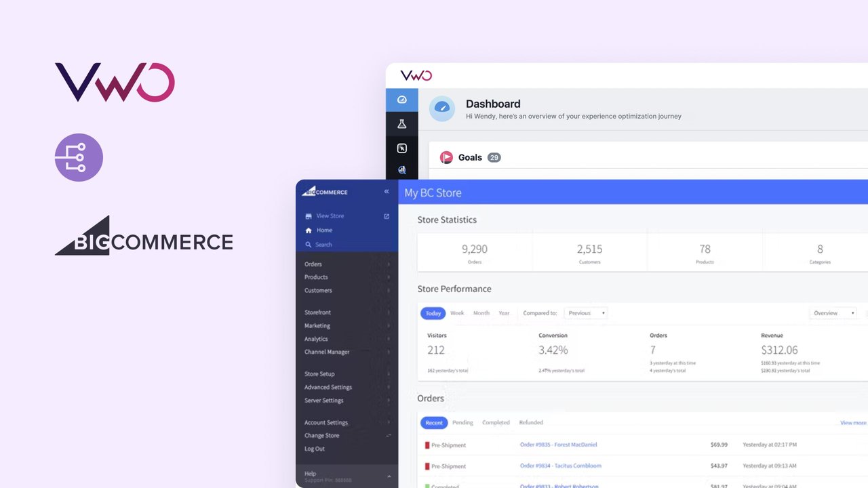Click the VWO logo in the VWO window header
Viewport: 868px width, 488px height.
[x=416, y=75]
